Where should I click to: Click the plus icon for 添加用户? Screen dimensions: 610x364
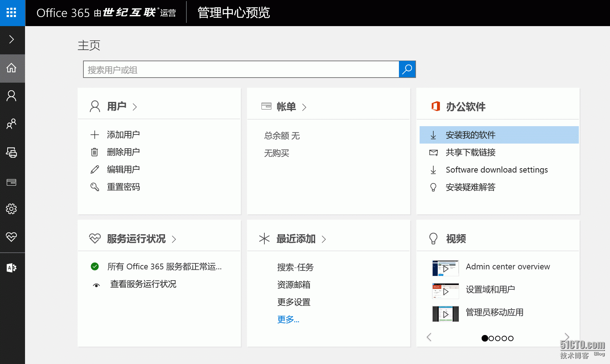pyautogui.click(x=94, y=135)
